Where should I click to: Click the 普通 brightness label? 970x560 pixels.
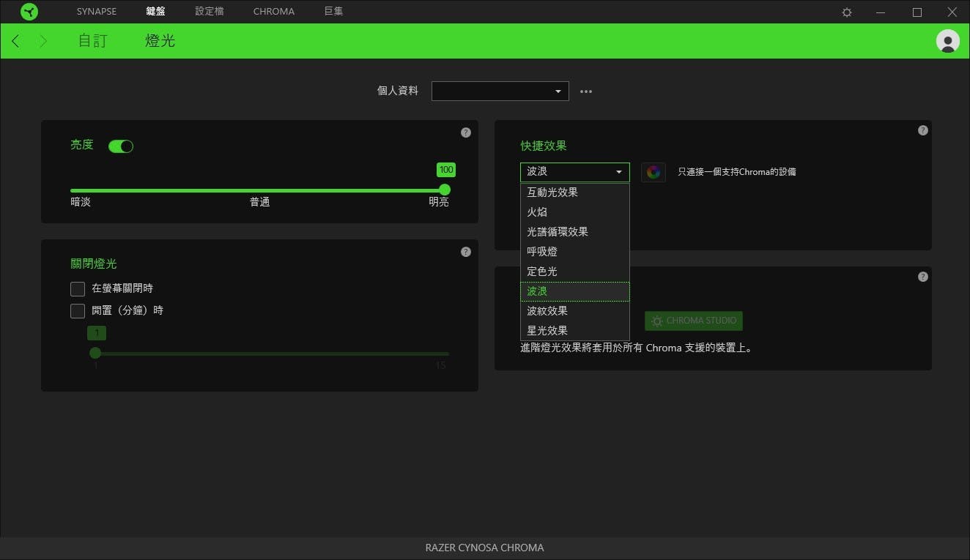[260, 202]
